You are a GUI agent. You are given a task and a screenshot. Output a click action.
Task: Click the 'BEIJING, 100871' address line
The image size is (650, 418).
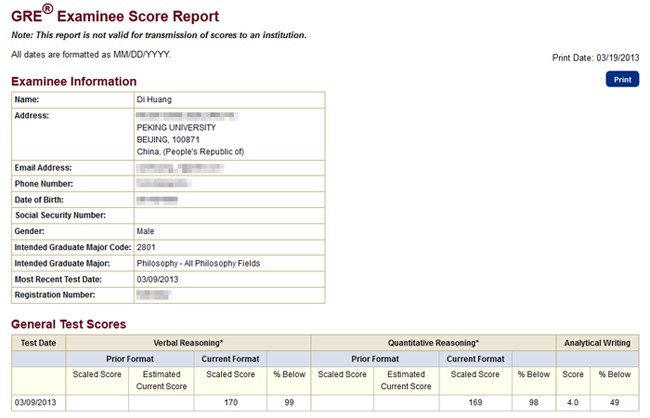pyautogui.click(x=168, y=140)
